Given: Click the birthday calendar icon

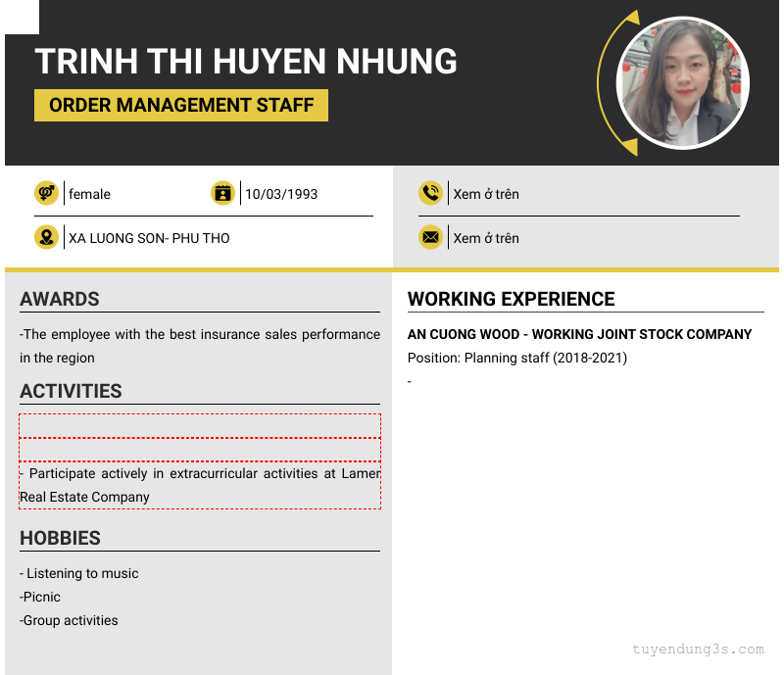Looking at the screenshot, I should [x=222, y=194].
